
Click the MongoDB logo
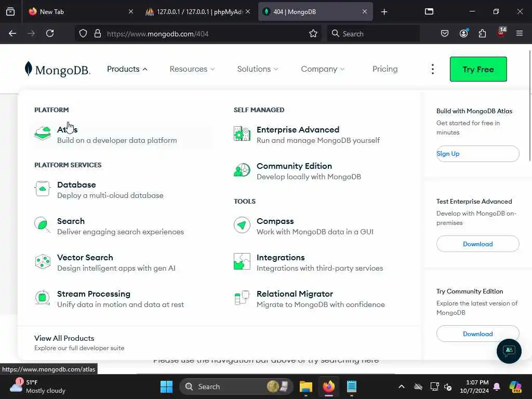(x=57, y=69)
